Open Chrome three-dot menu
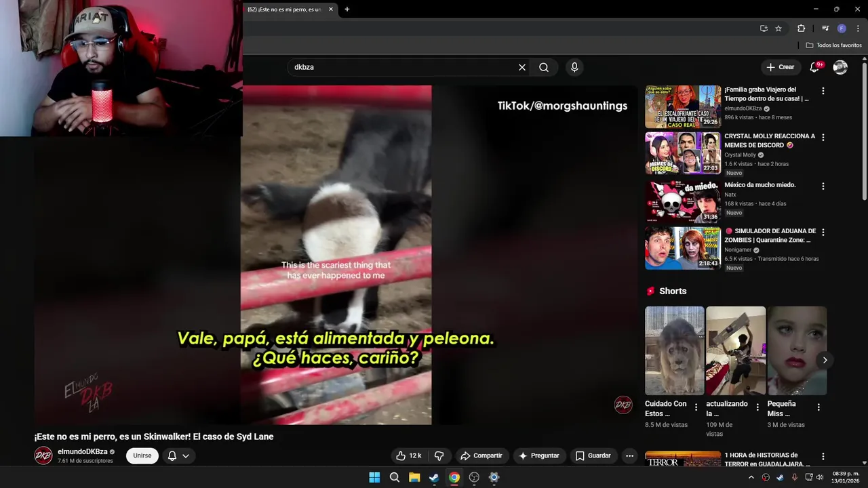This screenshot has width=868, height=488. coord(857,28)
